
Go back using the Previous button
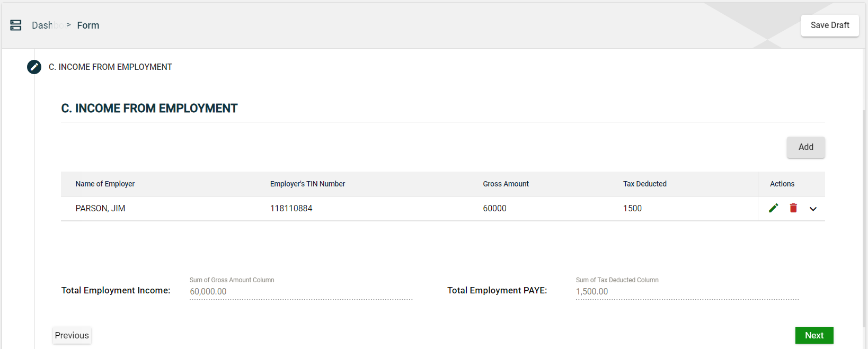coord(72,335)
